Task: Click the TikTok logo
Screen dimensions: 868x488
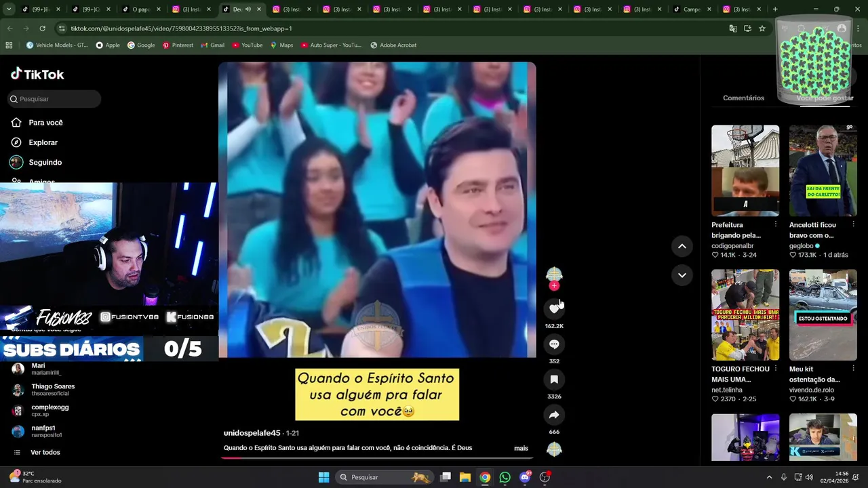Action: tap(37, 74)
